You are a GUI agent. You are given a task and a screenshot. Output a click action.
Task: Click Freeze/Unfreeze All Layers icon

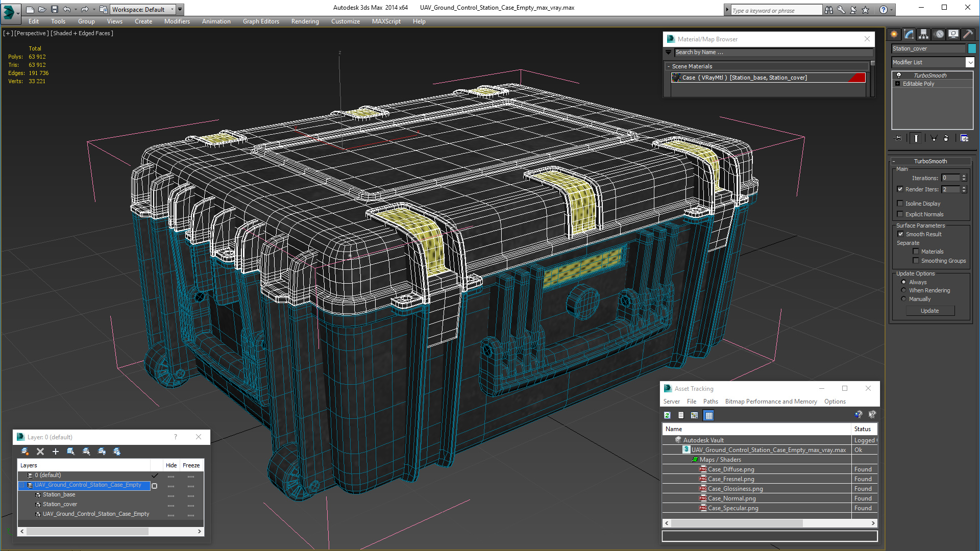tap(117, 452)
